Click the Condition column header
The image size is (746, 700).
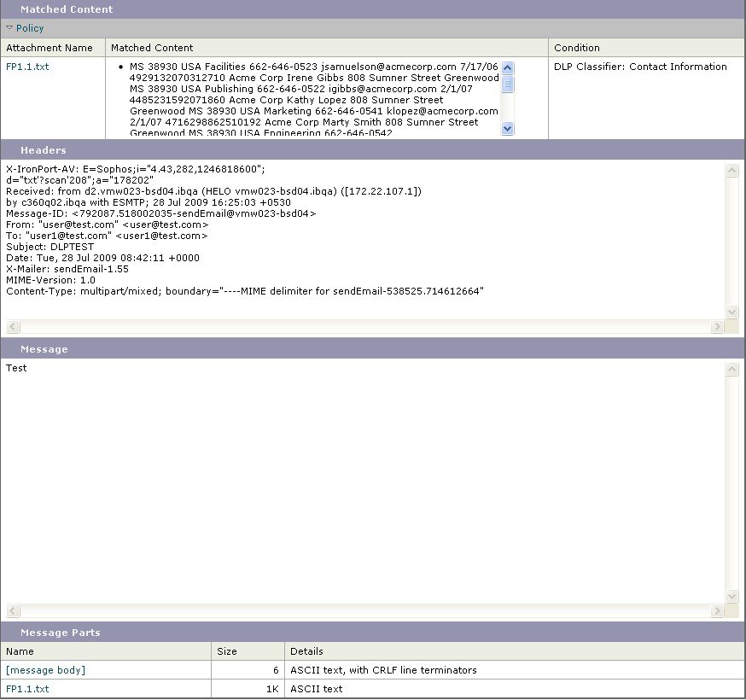(577, 48)
